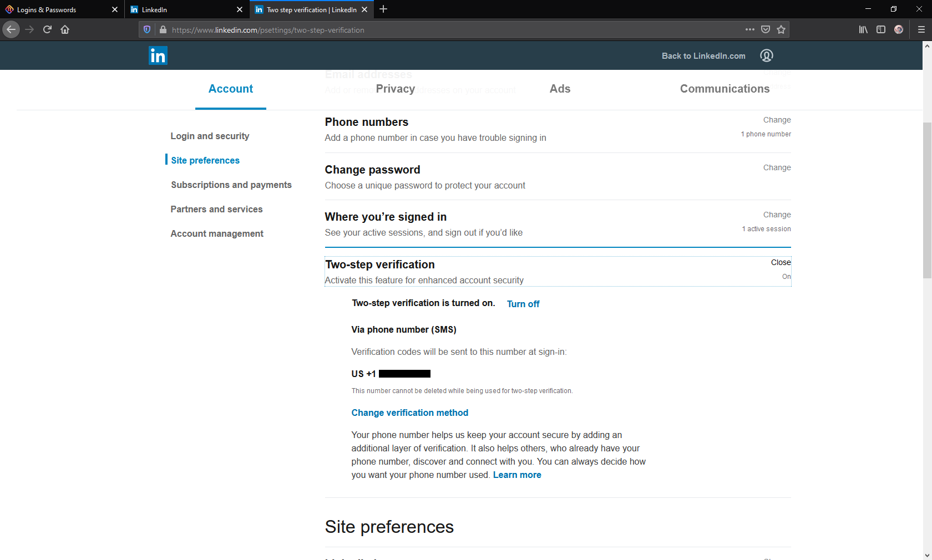Select the Ads settings tab

tap(560, 89)
